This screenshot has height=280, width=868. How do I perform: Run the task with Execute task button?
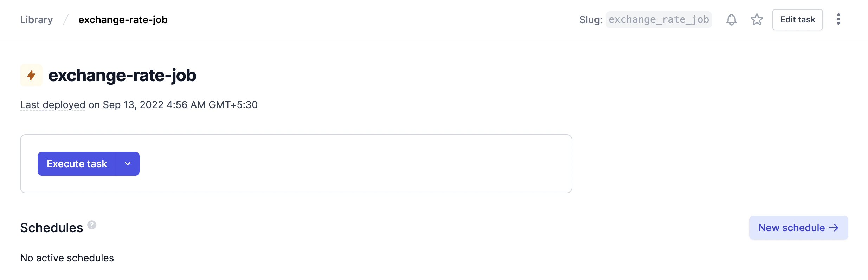click(77, 164)
